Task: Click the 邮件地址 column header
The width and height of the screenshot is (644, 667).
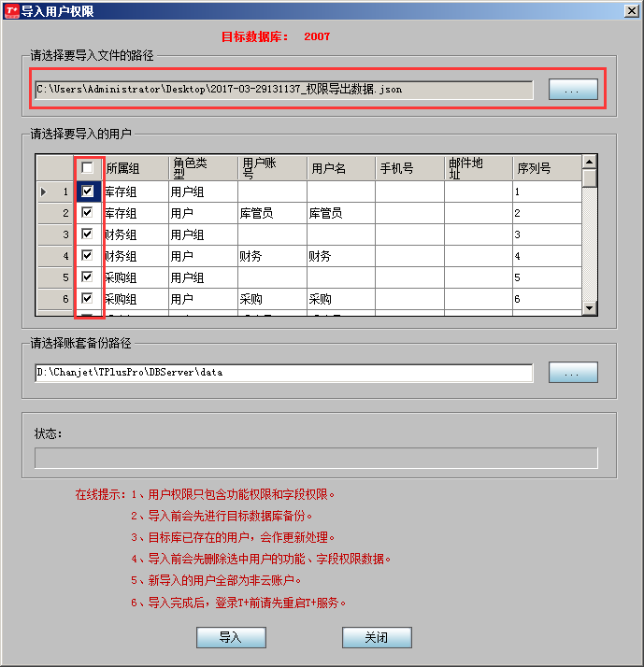Action: point(479,168)
